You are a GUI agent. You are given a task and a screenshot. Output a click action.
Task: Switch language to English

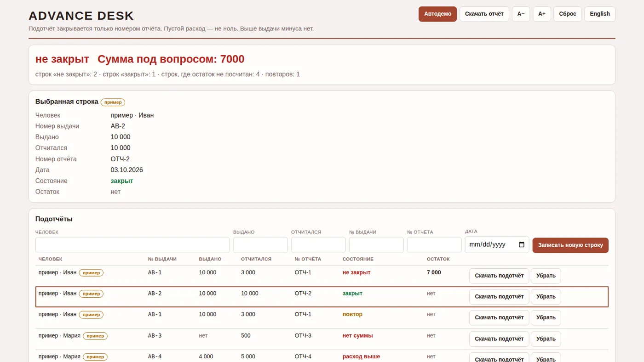pos(600,14)
